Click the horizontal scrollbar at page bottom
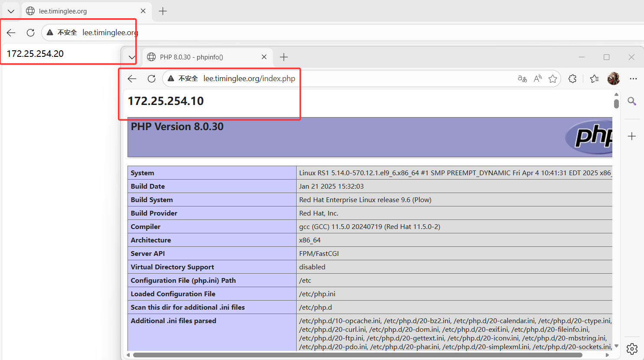The height and width of the screenshot is (360, 644). 358,355
